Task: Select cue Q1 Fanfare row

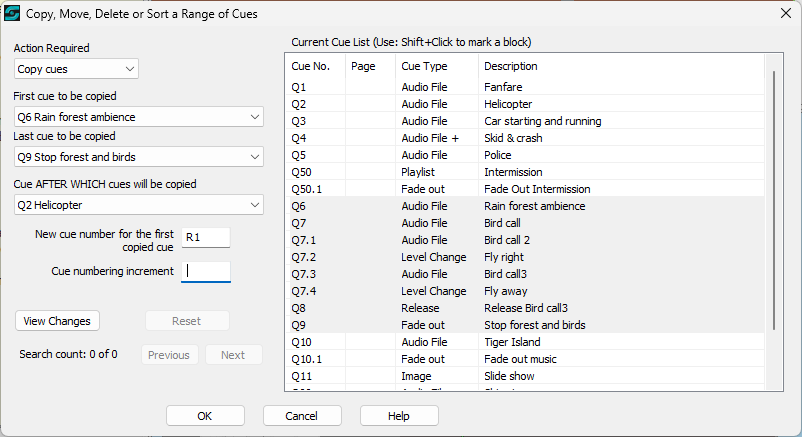Action: (525, 87)
